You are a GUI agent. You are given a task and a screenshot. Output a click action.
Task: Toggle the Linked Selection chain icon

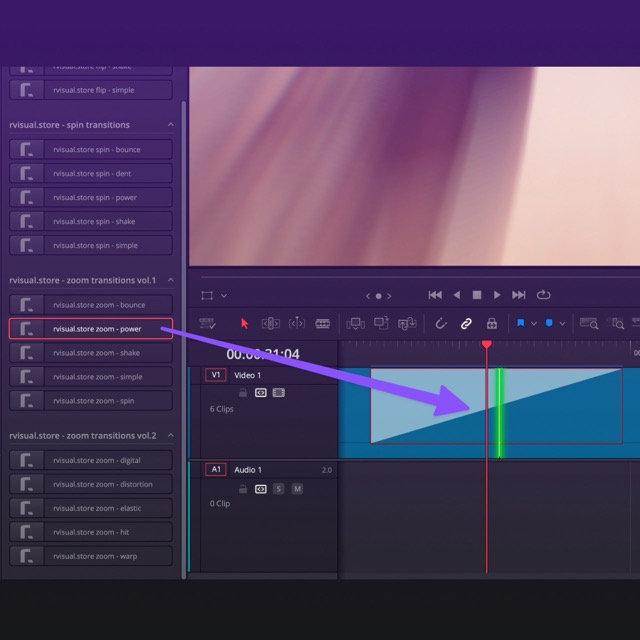(x=465, y=323)
